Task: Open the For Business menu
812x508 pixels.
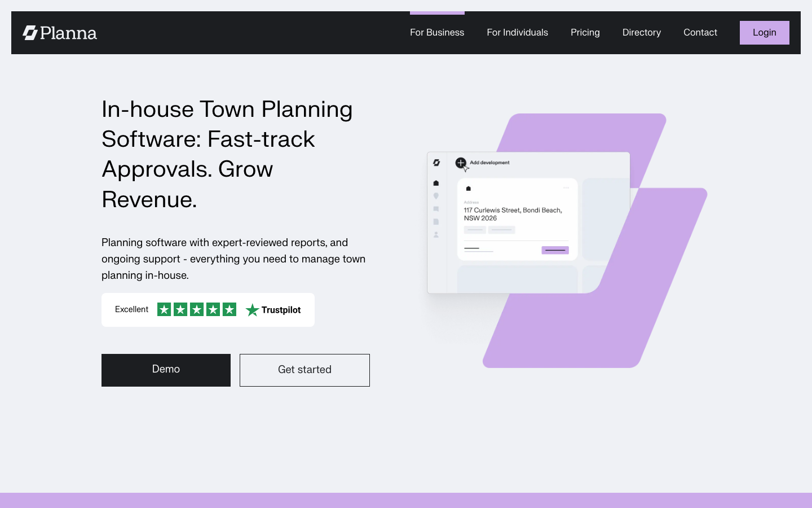Action: (437, 33)
